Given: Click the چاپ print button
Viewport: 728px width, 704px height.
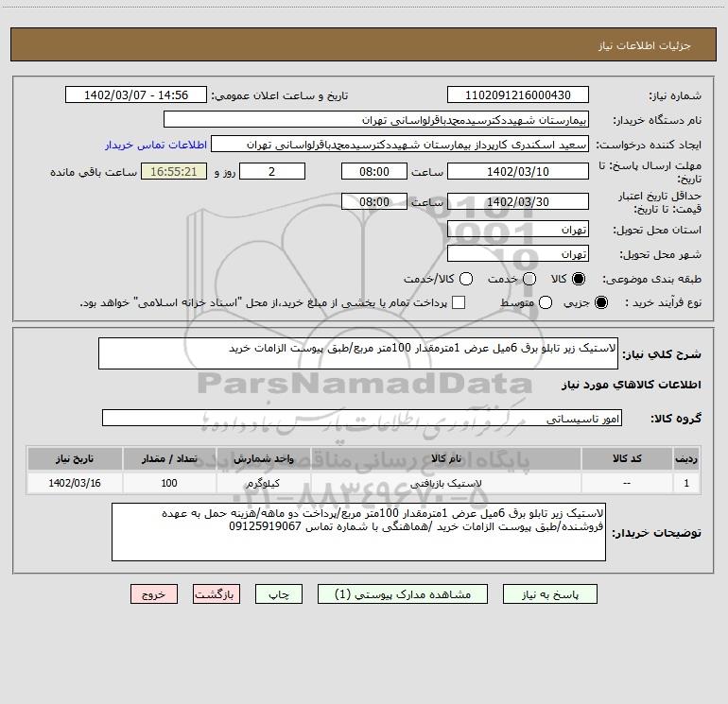Looking at the screenshot, I should (x=279, y=594).
